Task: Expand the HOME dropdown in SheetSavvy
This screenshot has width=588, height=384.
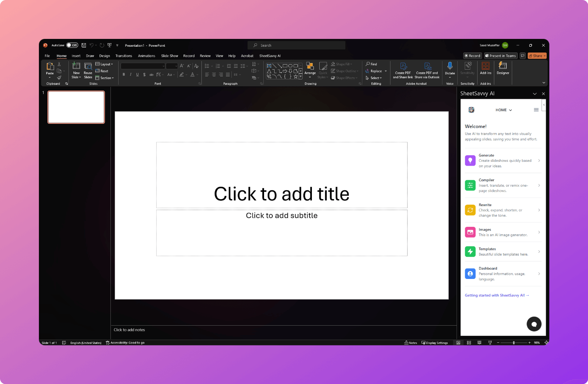Action: tap(504, 110)
